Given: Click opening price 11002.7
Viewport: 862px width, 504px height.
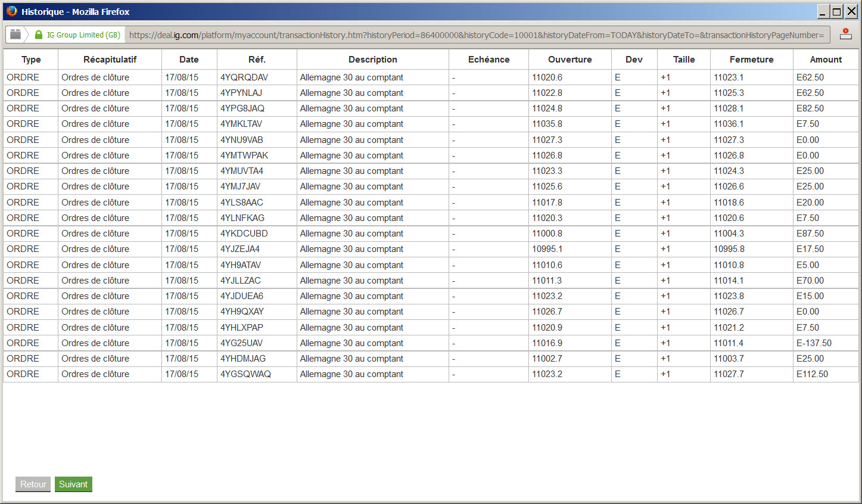Looking at the screenshot, I should pyautogui.click(x=547, y=359).
